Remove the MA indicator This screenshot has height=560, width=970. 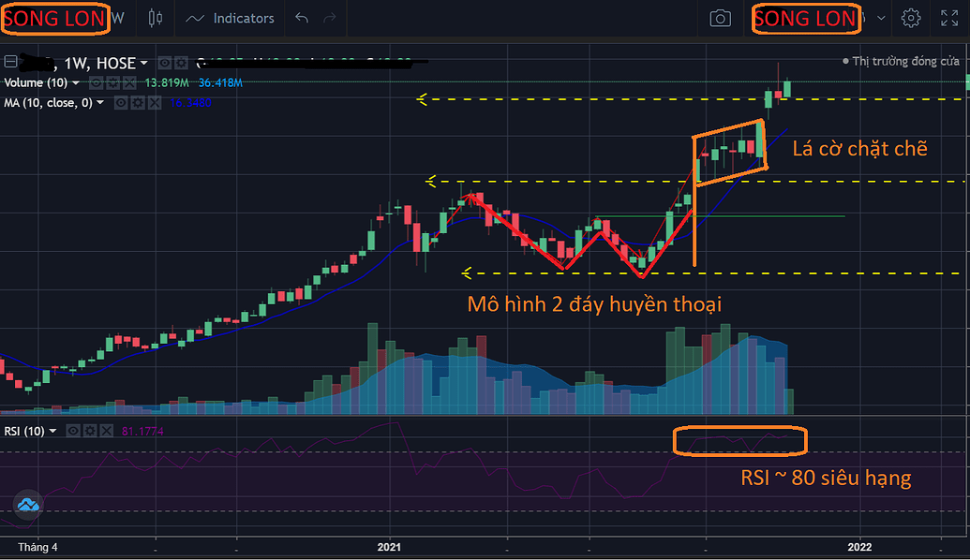coord(154,103)
